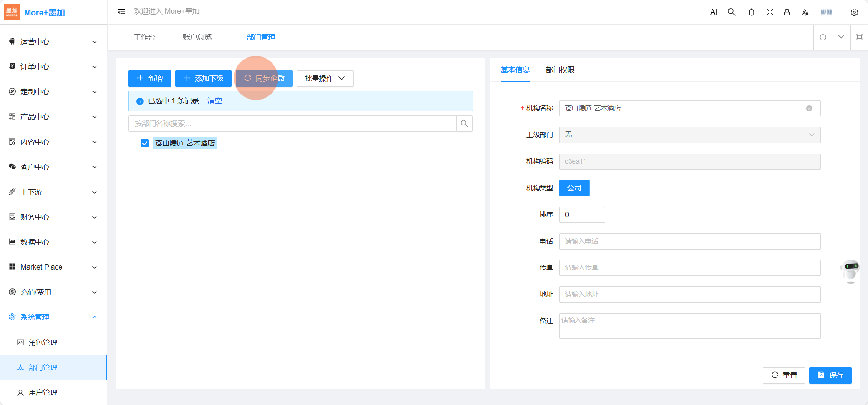Image resolution: width=868 pixels, height=405 pixels.
Task: Click the 清空 link to clear selection
Action: coord(214,101)
